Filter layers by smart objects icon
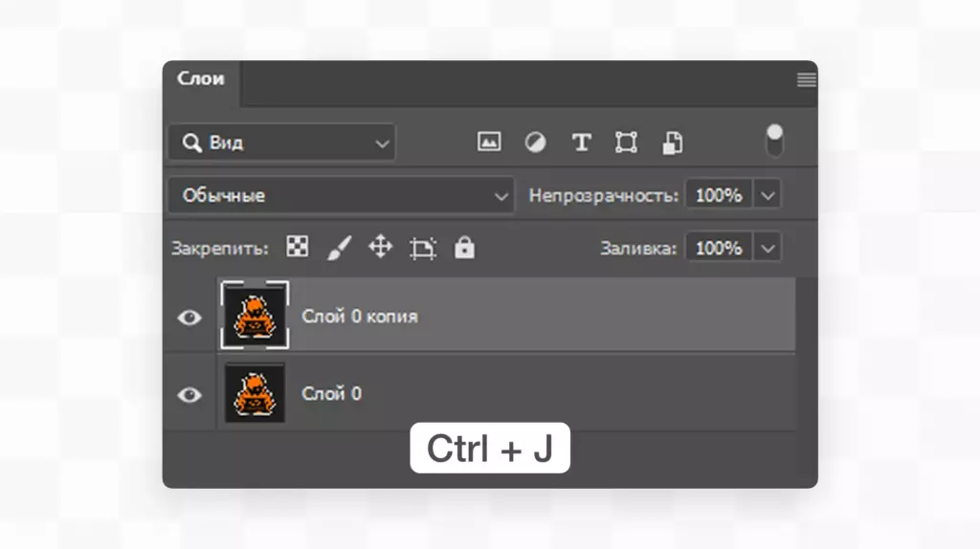980x549 pixels. click(673, 143)
